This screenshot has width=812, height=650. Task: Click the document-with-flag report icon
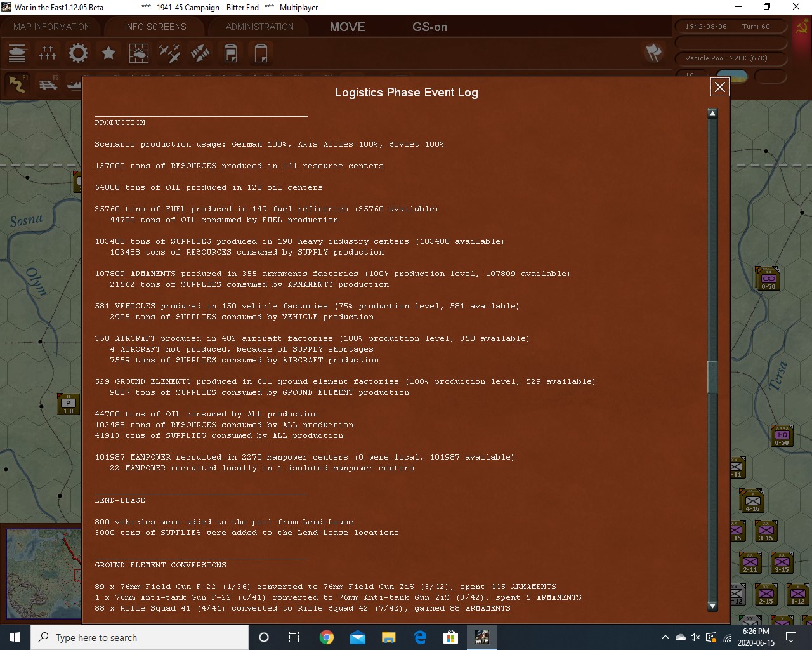(230, 53)
